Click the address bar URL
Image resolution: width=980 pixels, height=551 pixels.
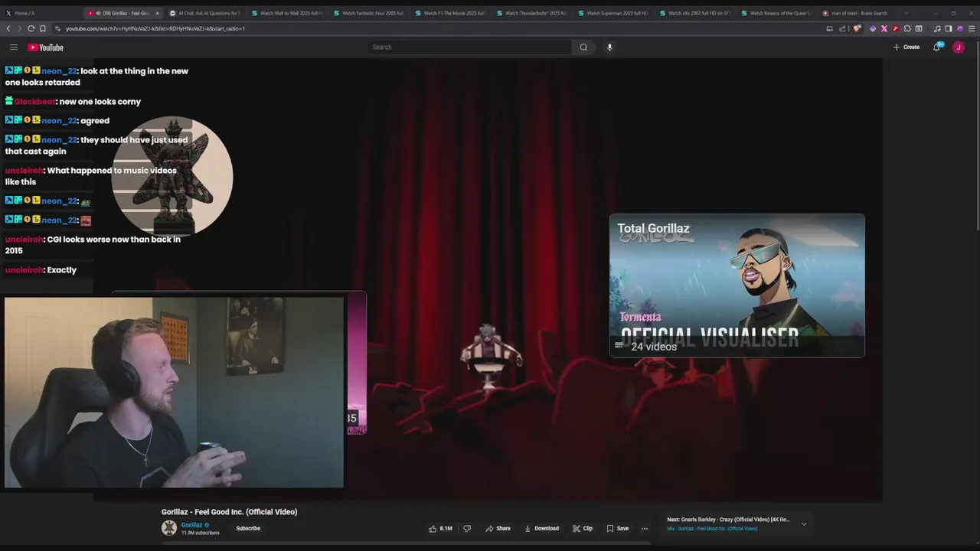pos(155,28)
